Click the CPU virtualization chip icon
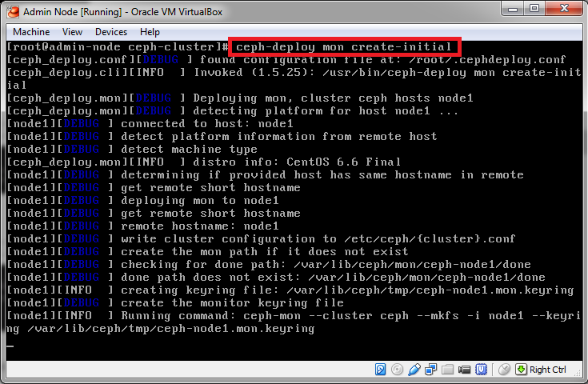Screen dimensions: 588x384 (481, 370)
